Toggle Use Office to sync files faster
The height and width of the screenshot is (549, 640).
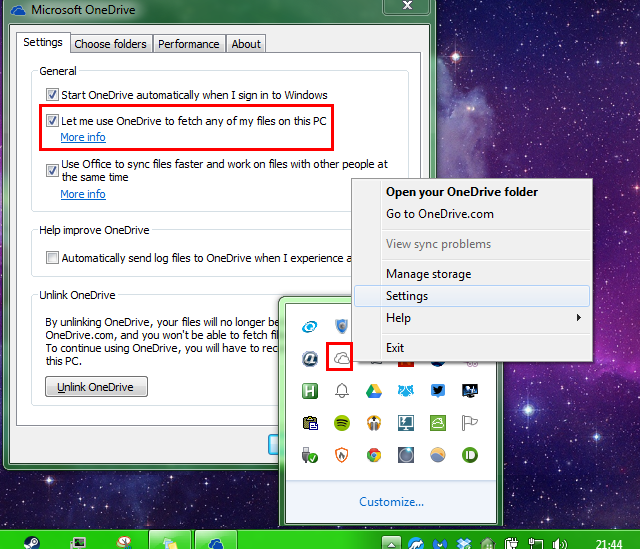(52, 170)
